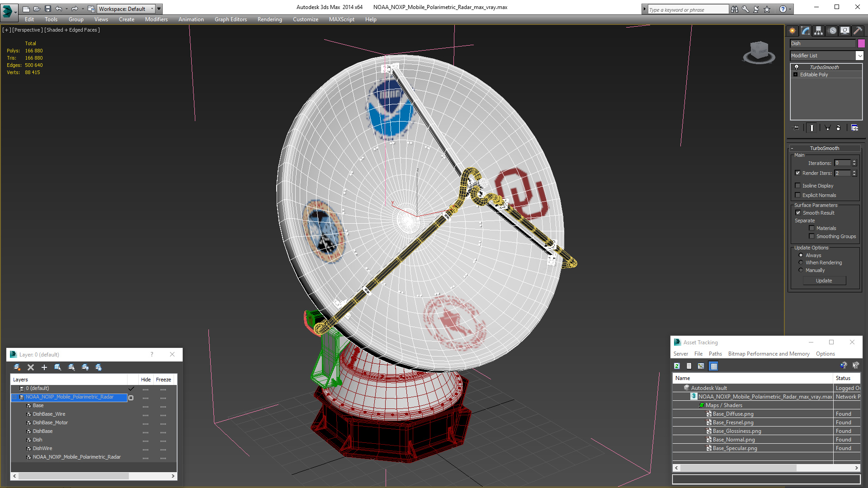Click the Asset Tracking horizontal scrollbar

tap(766, 468)
